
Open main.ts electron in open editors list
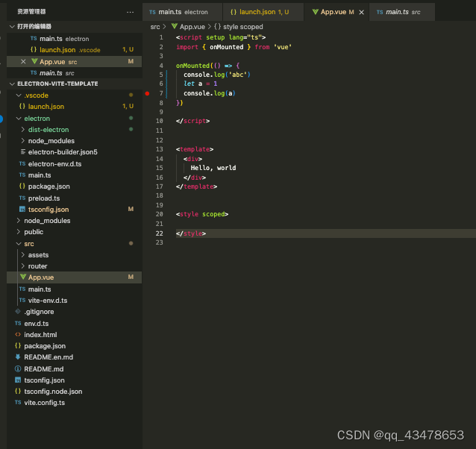74,39
